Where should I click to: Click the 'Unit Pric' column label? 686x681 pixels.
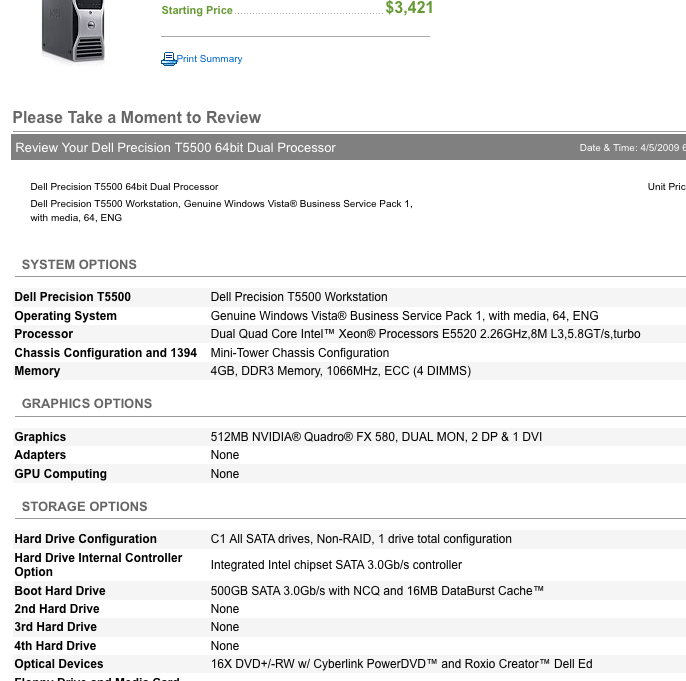(x=666, y=187)
